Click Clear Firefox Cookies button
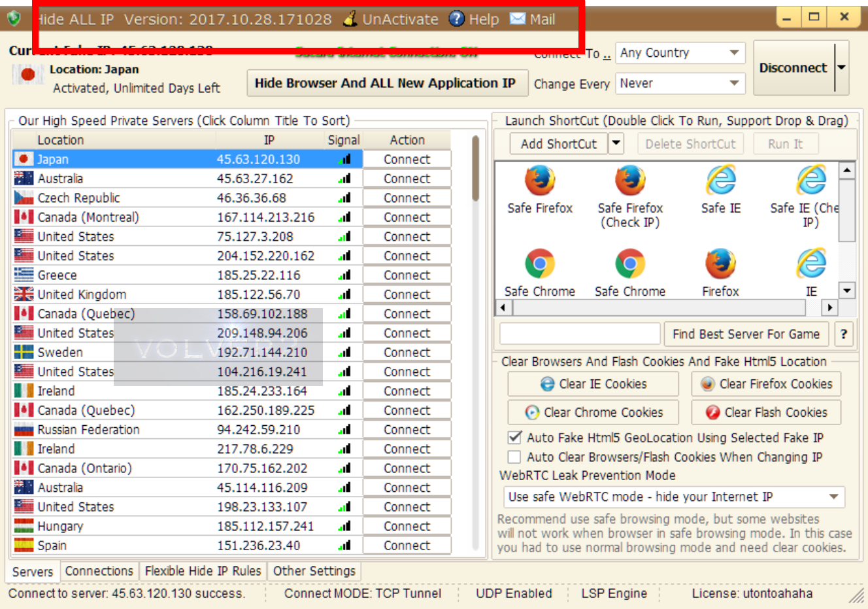The height and width of the screenshot is (609, 868). (x=766, y=384)
